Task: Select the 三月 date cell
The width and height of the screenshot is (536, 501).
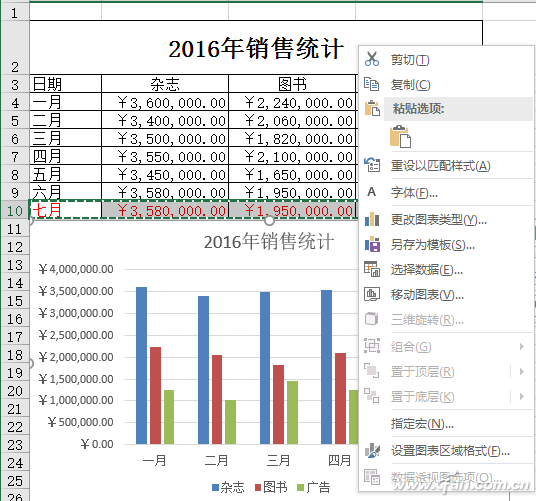Action: click(66, 138)
